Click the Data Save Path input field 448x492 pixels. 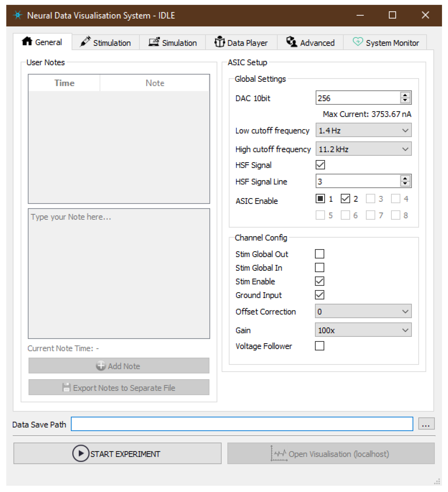242,424
